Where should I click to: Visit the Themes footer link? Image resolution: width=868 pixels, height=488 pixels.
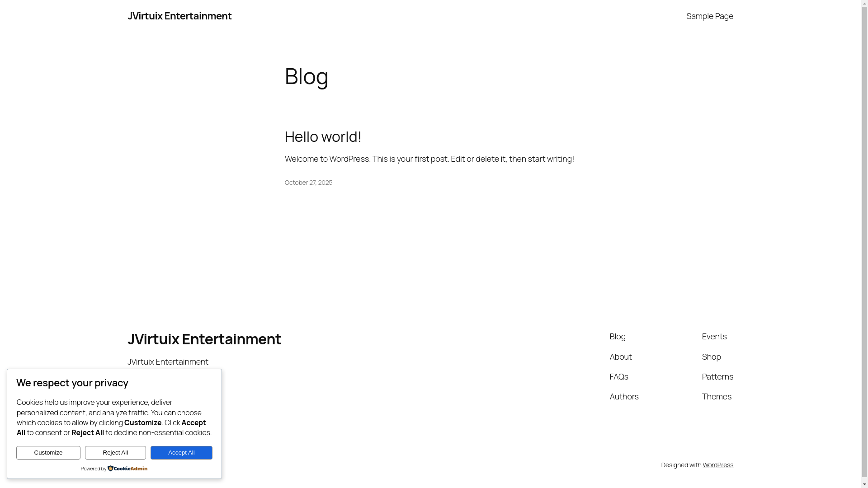point(716,396)
